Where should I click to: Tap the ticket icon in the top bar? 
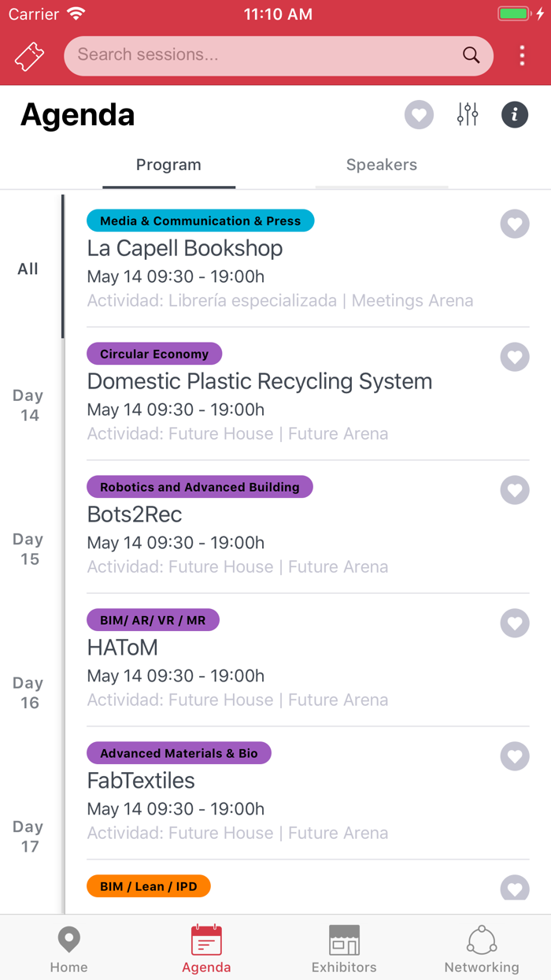tap(29, 56)
